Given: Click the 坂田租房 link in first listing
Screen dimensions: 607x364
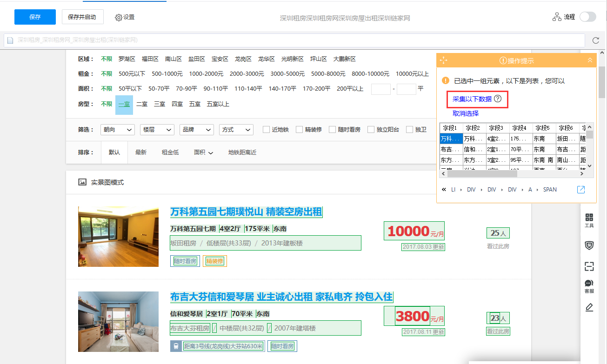Looking at the screenshot, I should pyautogui.click(x=183, y=243).
